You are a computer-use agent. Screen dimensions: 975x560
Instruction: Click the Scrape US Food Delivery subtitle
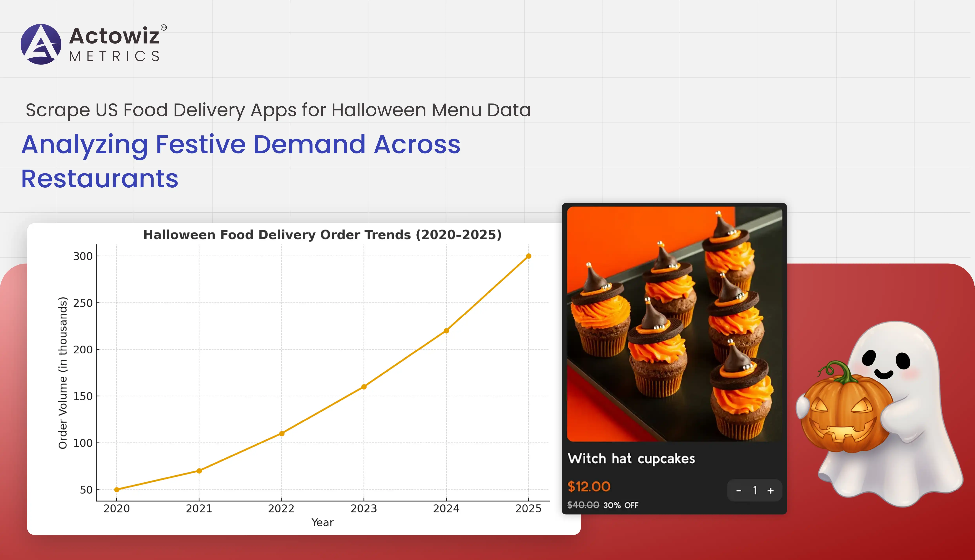coord(278,110)
